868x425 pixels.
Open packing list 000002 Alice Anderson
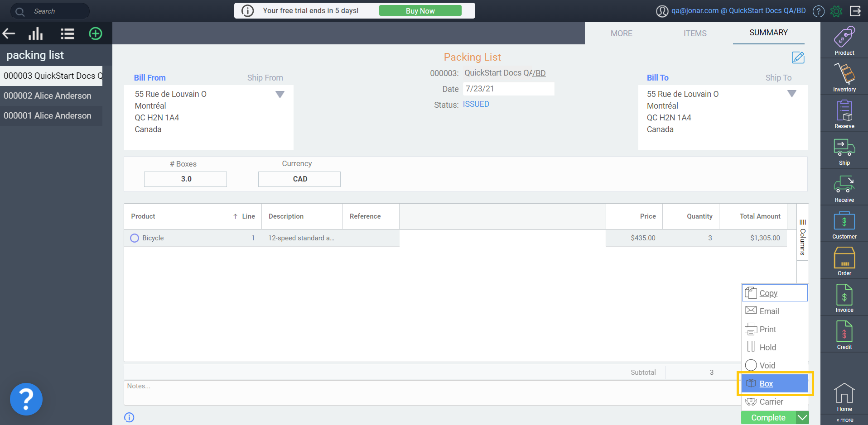coord(51,96)
